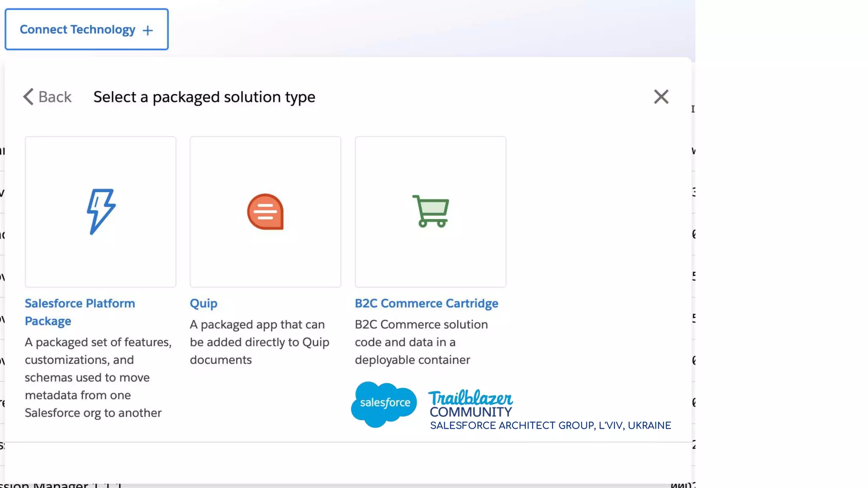868x488 pixels.
Task: Click the text 'B2C Commerce solution'
Action: [x=421, y=324]
